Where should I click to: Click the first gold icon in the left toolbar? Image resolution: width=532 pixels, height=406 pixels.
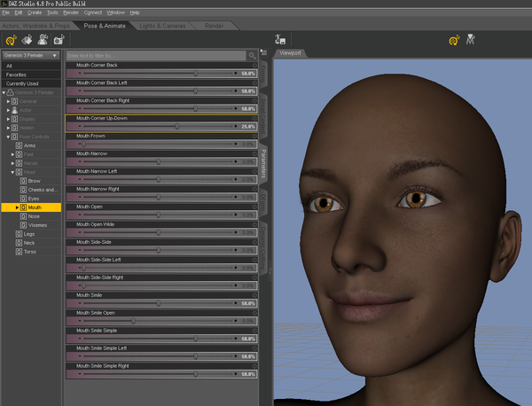pos(11,40)
